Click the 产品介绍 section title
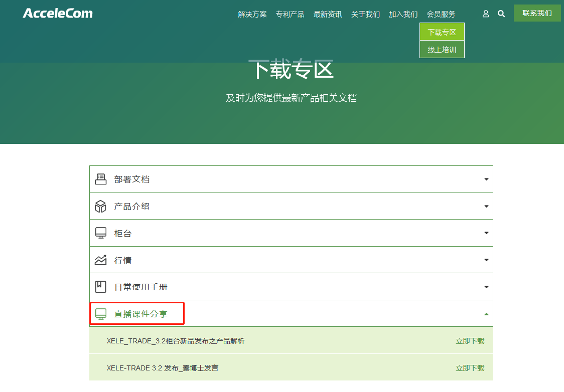Screen dimensions: 564x392 [x=131, y=206]
